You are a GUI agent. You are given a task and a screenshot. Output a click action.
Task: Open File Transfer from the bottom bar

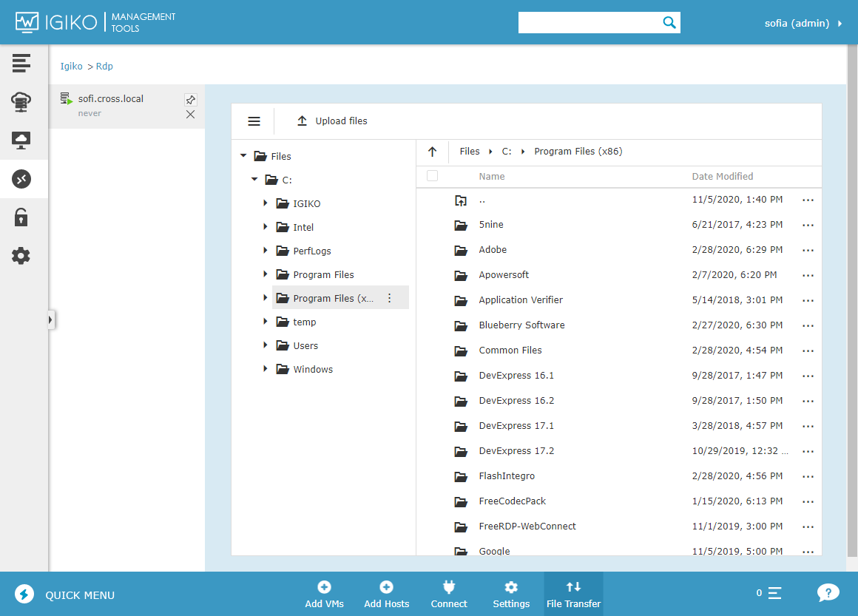coord(573,594)
